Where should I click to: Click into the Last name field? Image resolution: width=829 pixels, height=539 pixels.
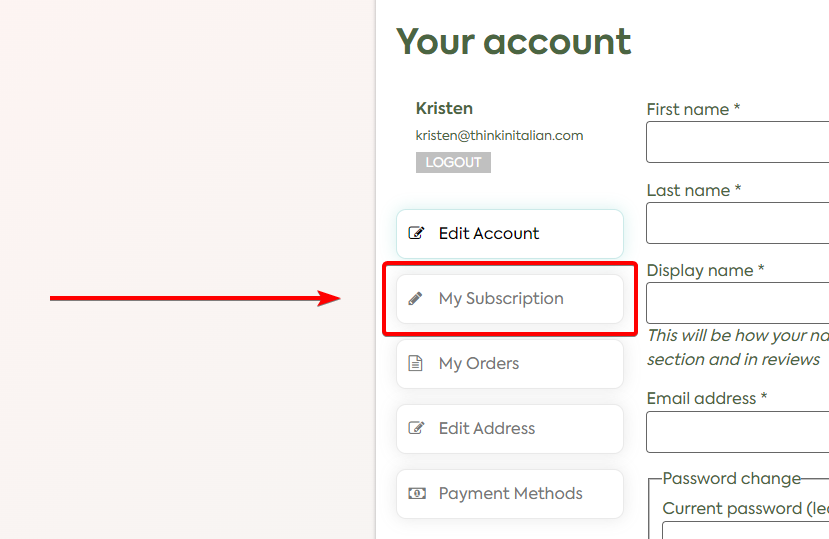738,223
